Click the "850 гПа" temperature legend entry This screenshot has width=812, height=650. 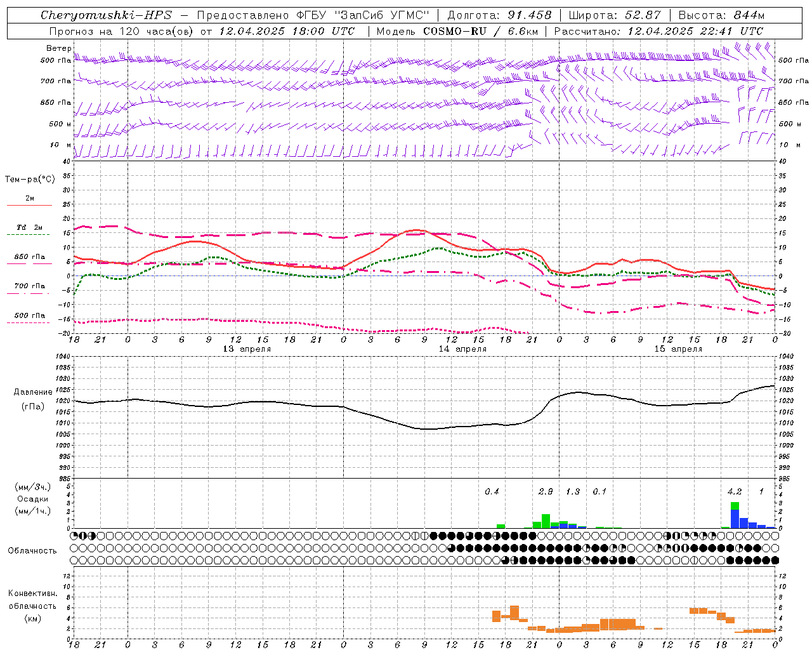click(x=30, y=257)
